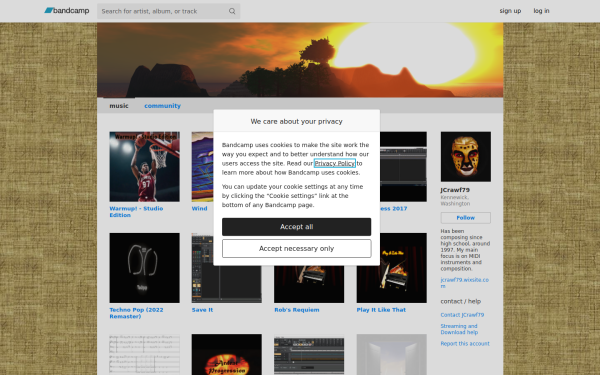This screenshot has height=375, width=600.
Task: Open the sign up link
Action: 510,11
